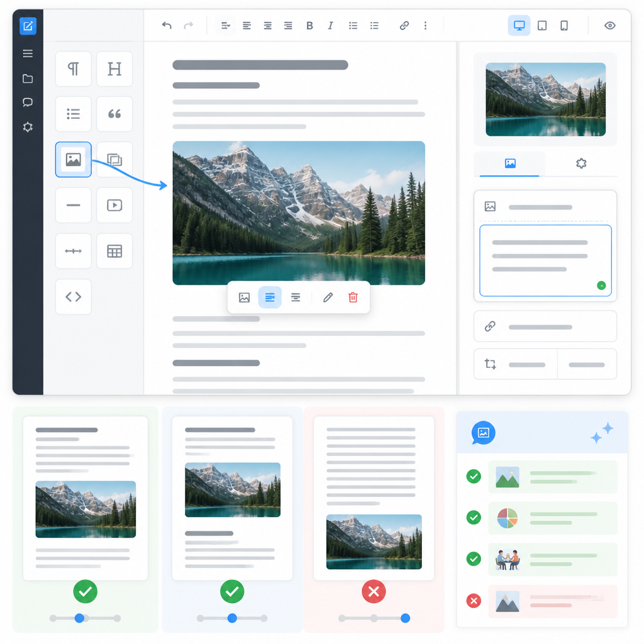Screen dimensions: 644x644
Task: Toggle checkmark beside the people meeting item
Action: (474, 559)
